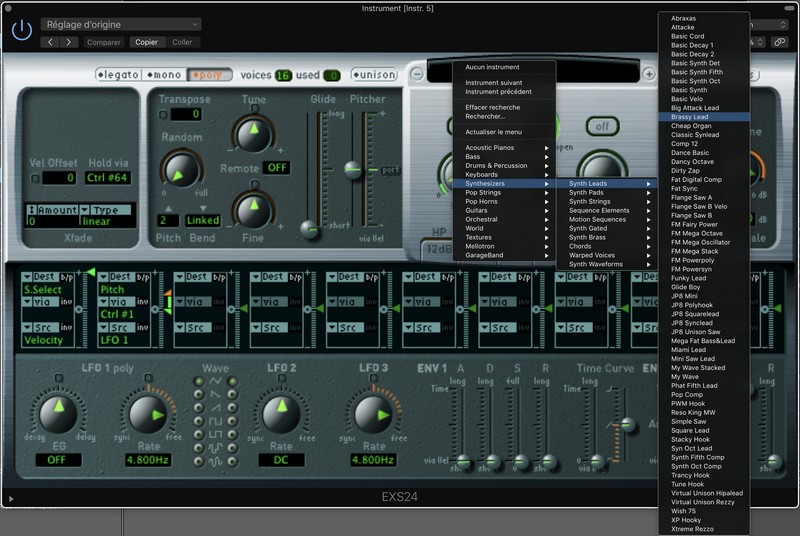This screenshot has width=800, height=536.
Task: Go to next preset with right arrow
Action: (x=69, y=42)
